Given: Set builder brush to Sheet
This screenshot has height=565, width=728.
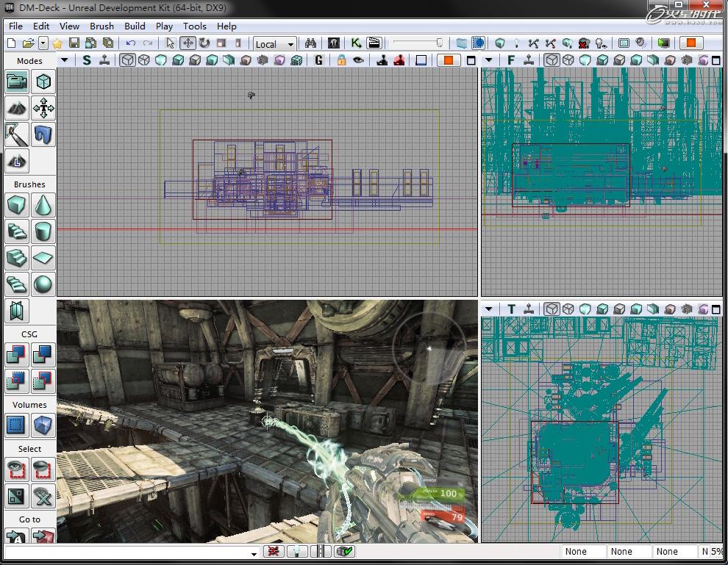Looking at the screenshot, I should (43, 258).
